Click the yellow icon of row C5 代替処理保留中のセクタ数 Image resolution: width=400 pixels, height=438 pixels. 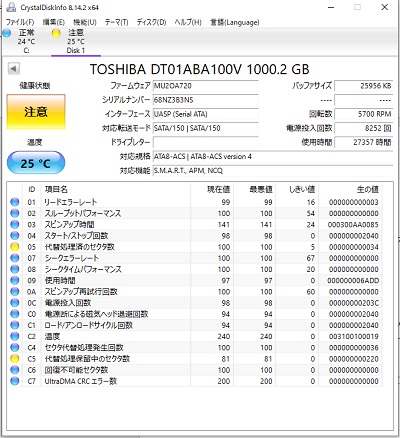click(15, 359)
